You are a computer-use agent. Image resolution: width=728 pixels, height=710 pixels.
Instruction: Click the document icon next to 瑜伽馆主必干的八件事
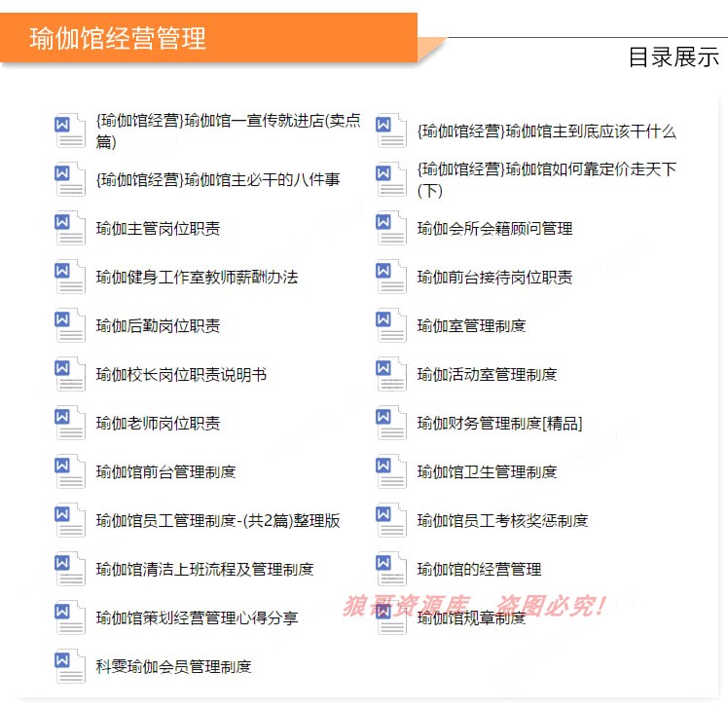coord(70,179)
